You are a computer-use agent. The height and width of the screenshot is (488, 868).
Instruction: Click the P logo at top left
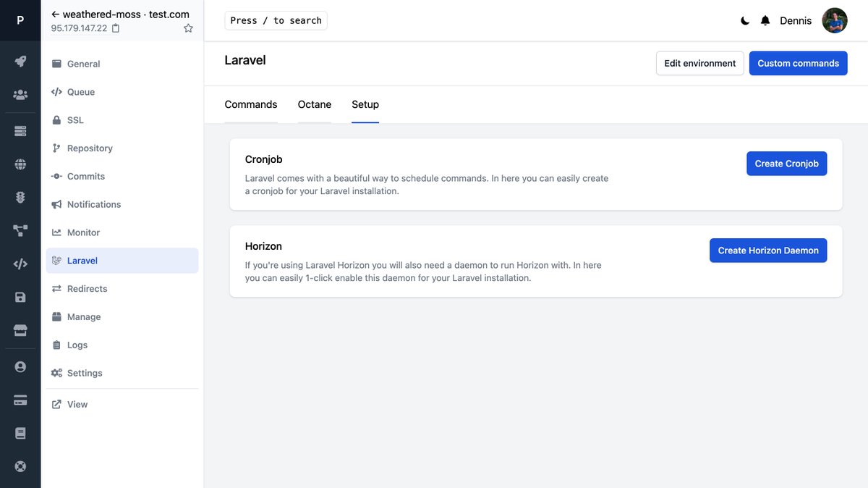(x=20, y=20)
